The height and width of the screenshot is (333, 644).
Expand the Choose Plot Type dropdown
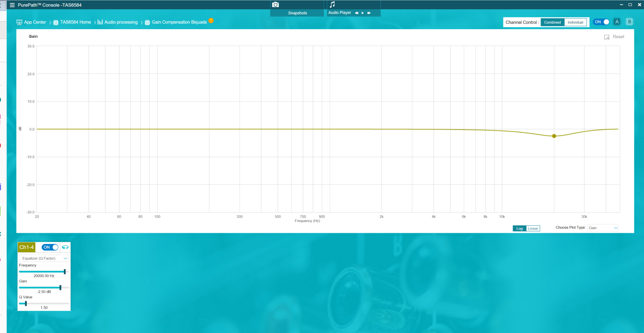(x=603, y=228)
